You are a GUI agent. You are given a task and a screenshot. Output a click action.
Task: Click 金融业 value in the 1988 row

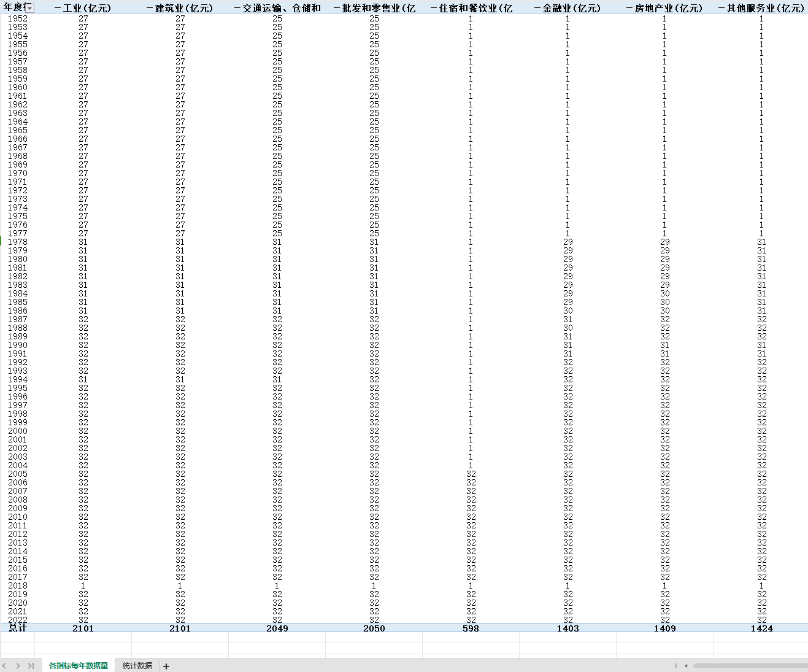568,328
